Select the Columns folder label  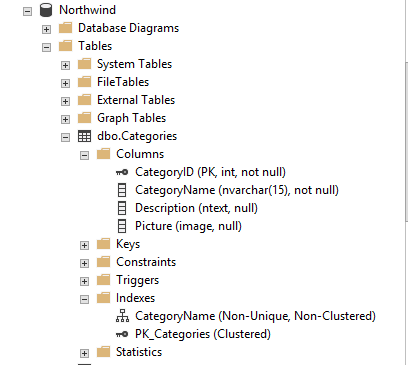tap(140, 154)
